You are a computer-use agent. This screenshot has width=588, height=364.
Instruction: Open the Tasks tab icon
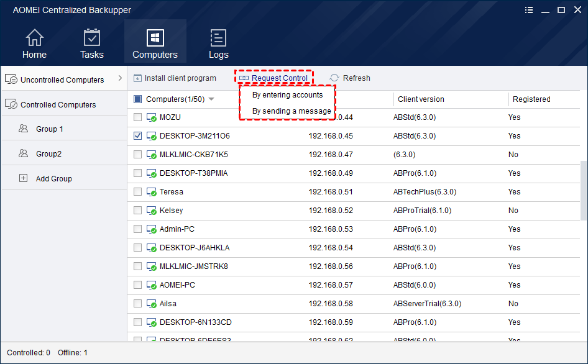pos(92,37)
